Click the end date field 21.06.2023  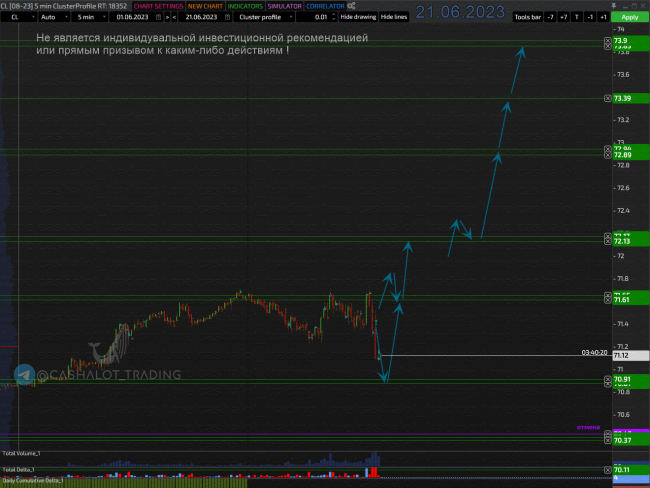point(201,17)
